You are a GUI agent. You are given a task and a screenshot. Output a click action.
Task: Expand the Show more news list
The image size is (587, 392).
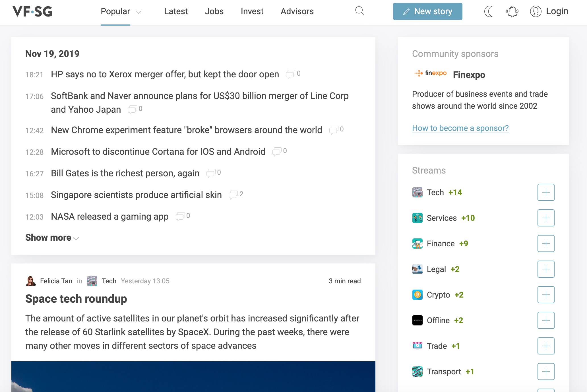[52, 238]
